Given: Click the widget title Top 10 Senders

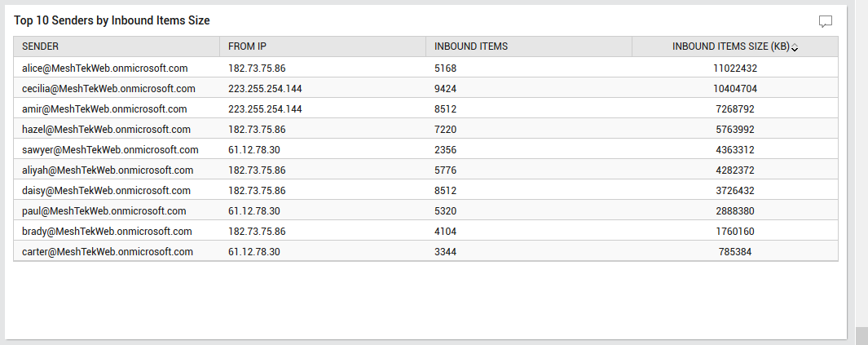Looking at the screenshot, I should (x=112, y=20).
